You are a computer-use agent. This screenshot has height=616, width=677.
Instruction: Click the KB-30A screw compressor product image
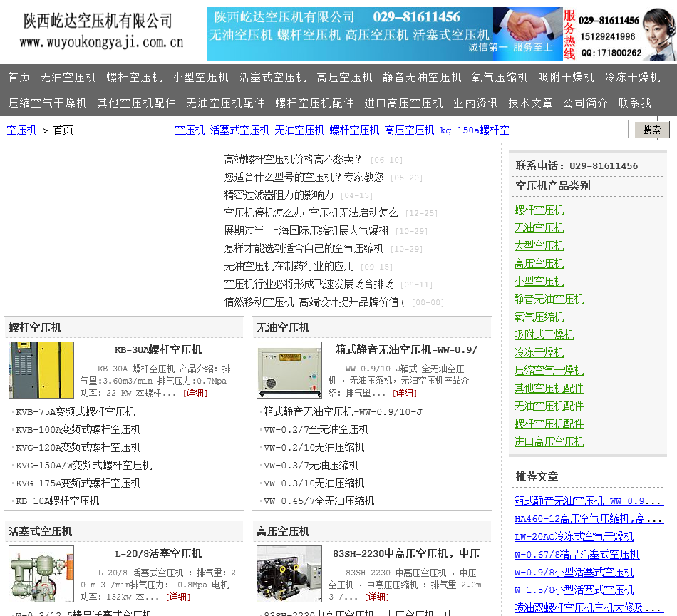(41, 370)
